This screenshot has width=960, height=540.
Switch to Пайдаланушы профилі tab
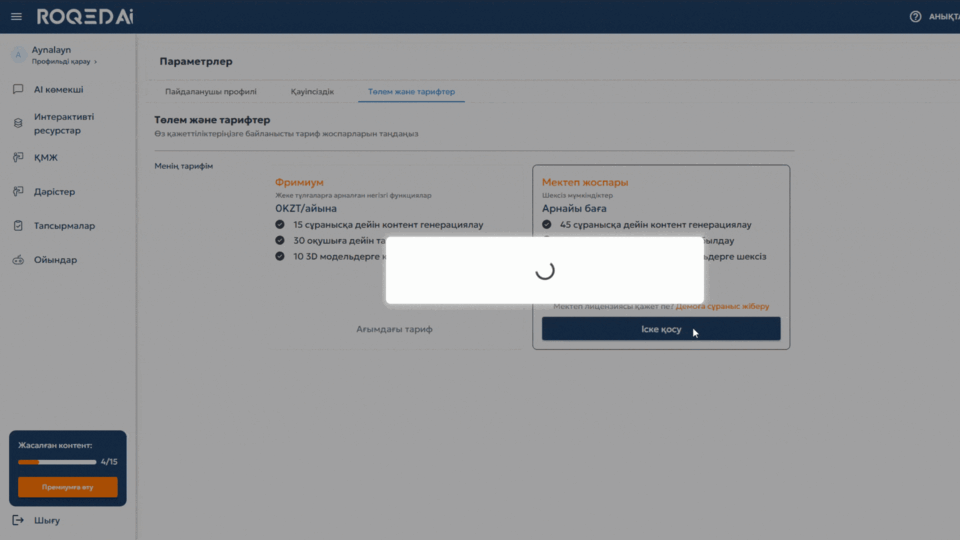[211, 92]
